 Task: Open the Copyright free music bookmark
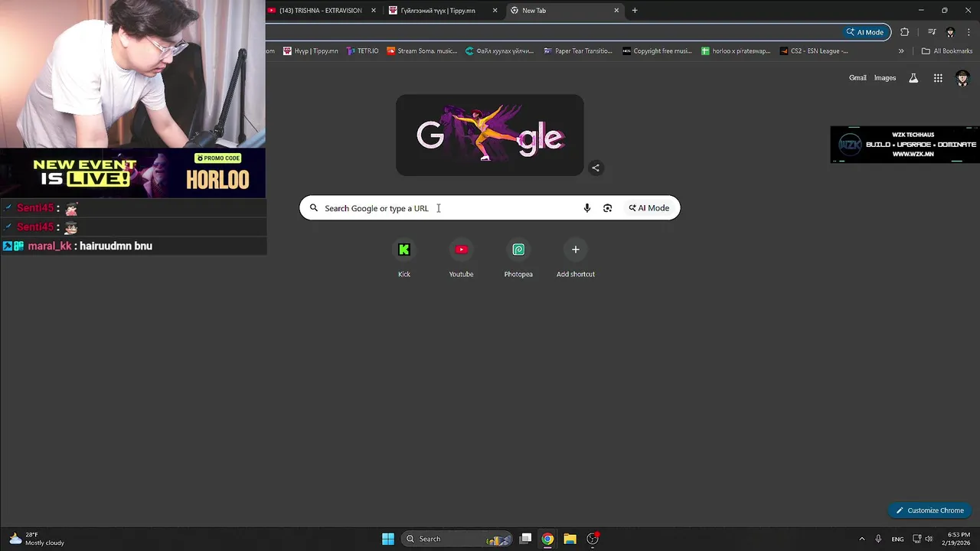point(657,51)
